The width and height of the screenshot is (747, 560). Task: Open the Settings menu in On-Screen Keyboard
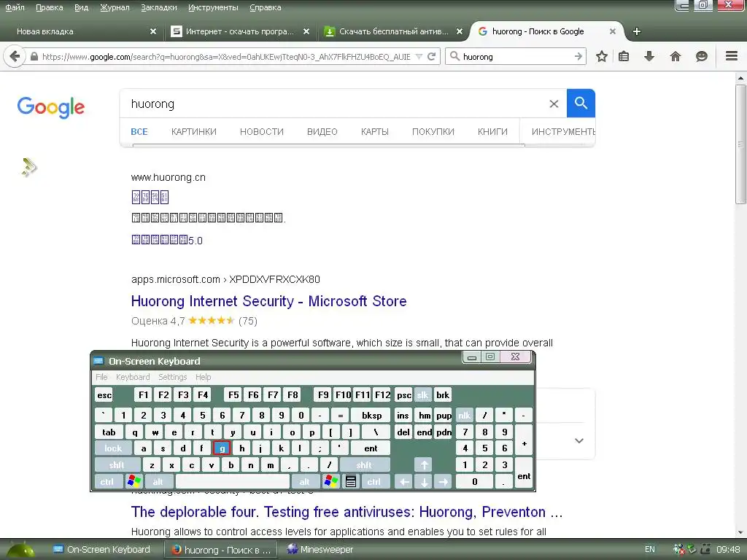(x=172, y=377)
